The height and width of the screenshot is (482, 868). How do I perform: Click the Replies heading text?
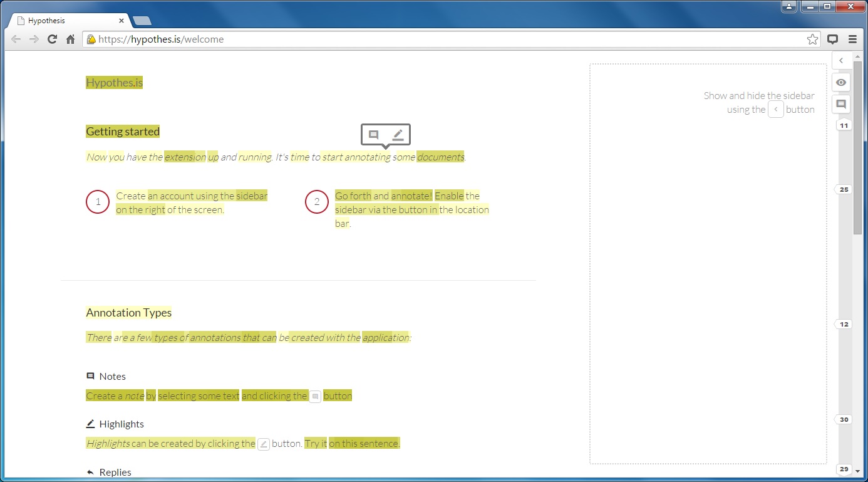(115, 472)
